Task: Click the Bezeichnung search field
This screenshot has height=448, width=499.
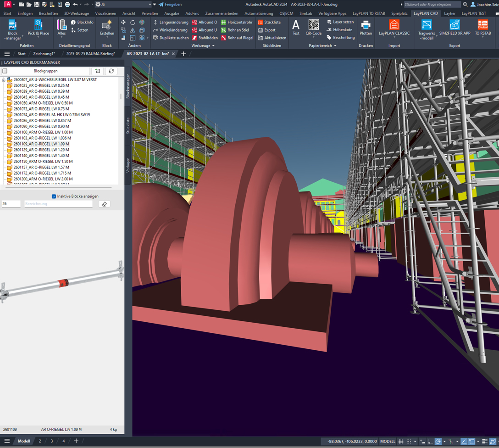Action: (58, 204)
